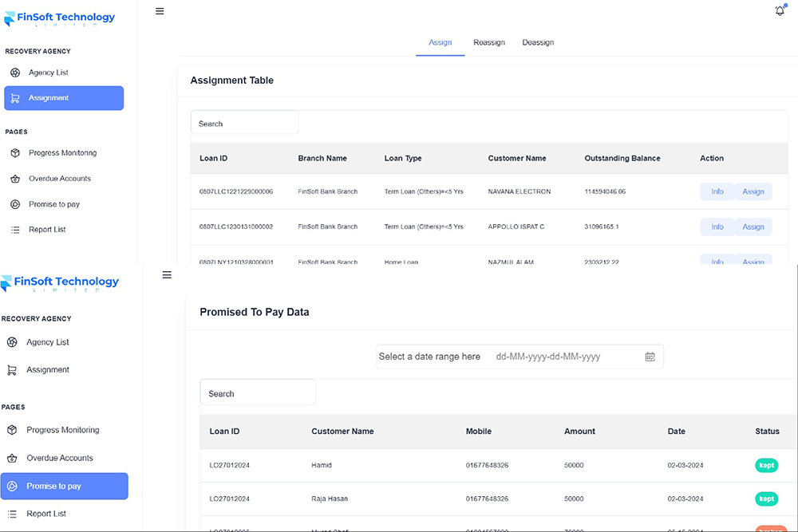Click the Action column header

click(712, 158)
